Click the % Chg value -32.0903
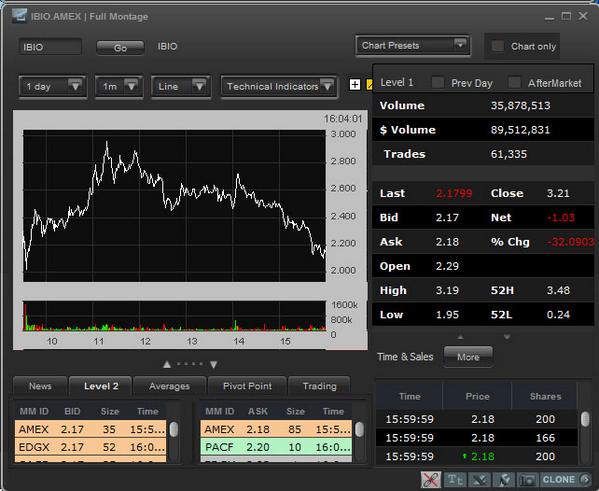 point(570,242)
